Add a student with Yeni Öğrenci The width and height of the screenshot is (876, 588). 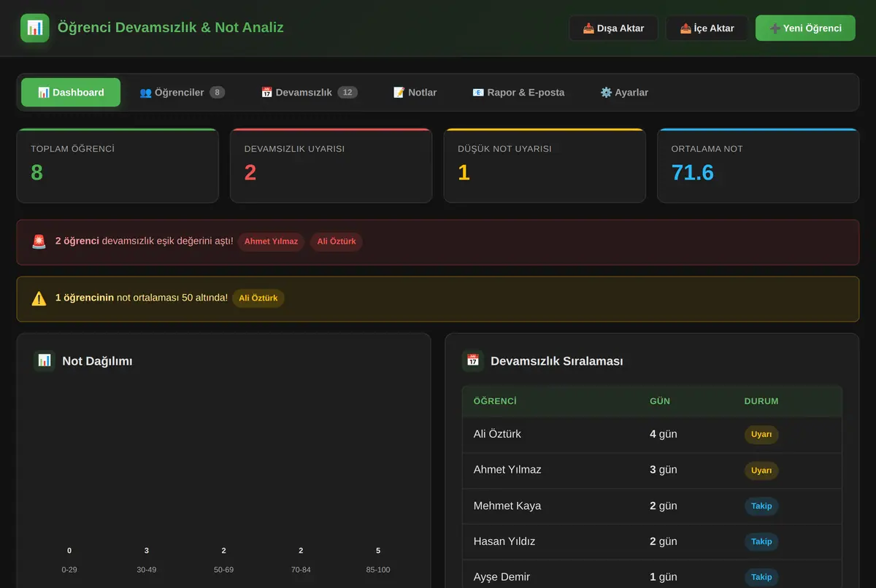pyautogui.click(x=805, y=28)
